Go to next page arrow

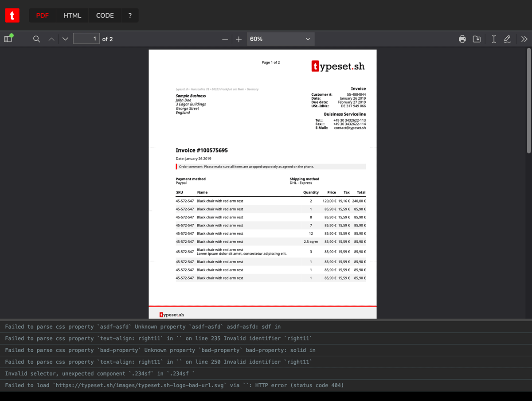[66, 39]
